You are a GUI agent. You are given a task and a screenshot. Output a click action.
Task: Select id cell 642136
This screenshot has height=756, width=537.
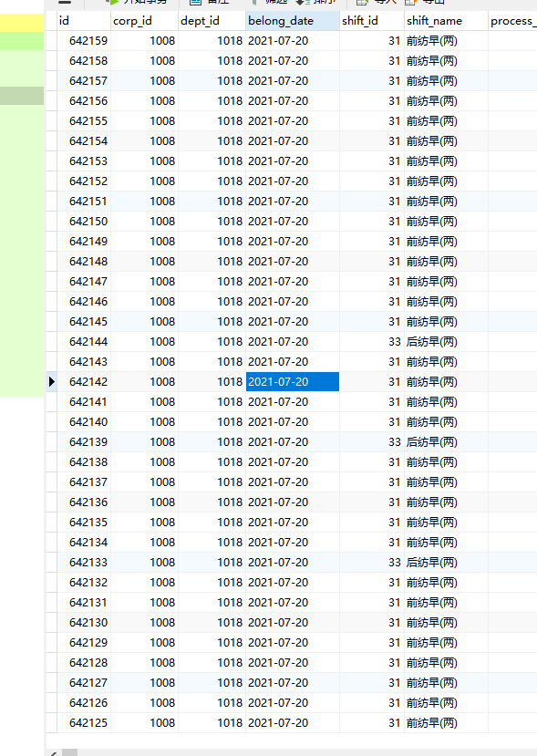pyautogui.click(x=84, y=502)
